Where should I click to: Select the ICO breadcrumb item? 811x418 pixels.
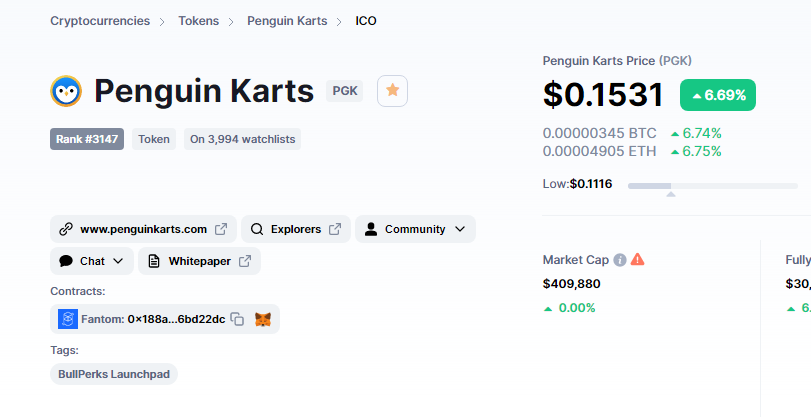366,21
